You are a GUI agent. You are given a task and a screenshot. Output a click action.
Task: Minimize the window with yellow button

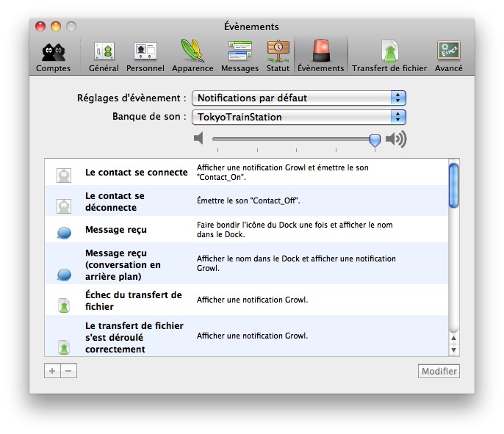pos(56,26)
